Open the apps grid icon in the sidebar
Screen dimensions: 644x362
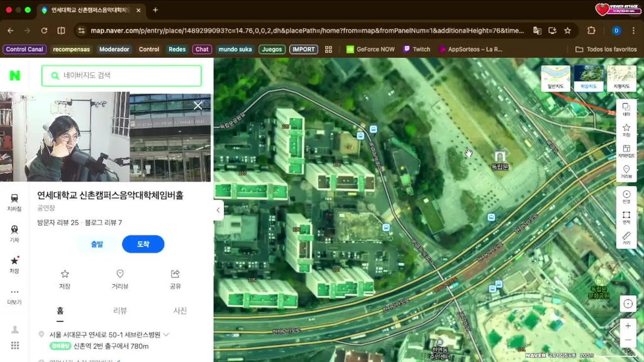pyautogui.click(x=15, y=345)
